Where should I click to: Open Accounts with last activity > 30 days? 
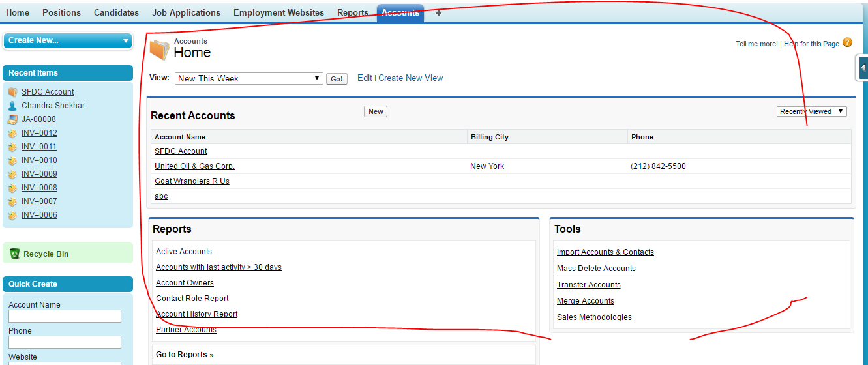point(218,267)
